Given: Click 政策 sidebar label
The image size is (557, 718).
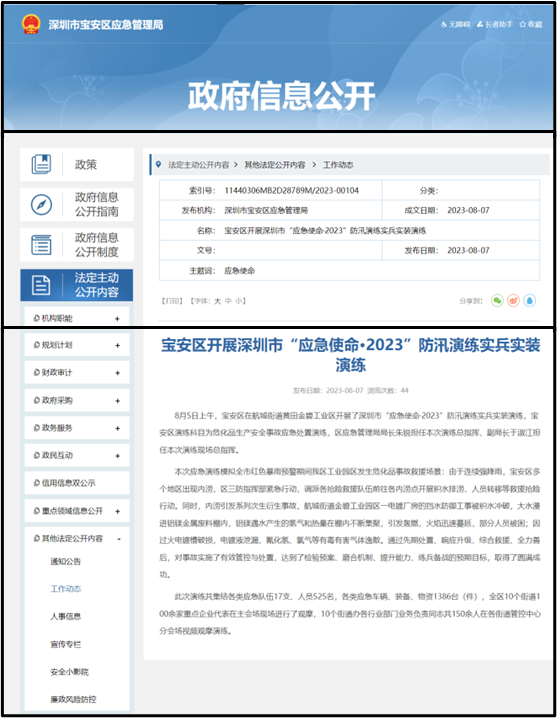Looking at the screenshot, I should (86, 164).
